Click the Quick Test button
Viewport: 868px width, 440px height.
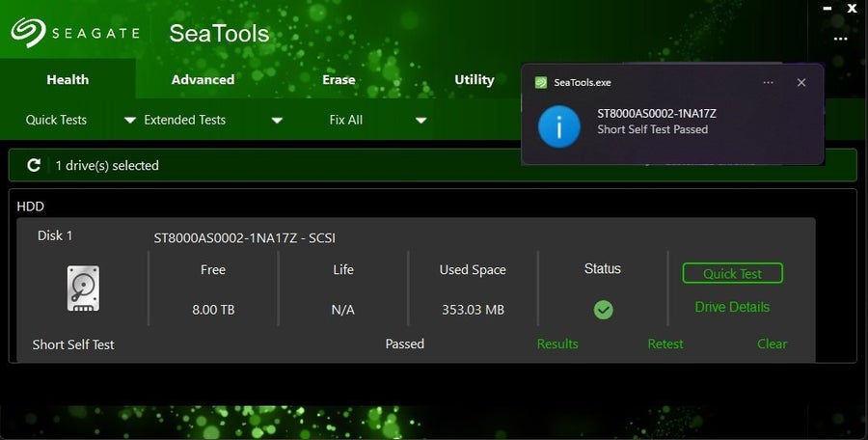click(x=732, y=273)
